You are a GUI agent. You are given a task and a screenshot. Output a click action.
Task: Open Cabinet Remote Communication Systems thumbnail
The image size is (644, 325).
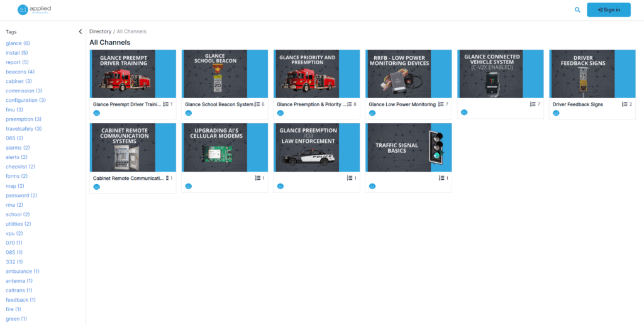click(133, 148)
